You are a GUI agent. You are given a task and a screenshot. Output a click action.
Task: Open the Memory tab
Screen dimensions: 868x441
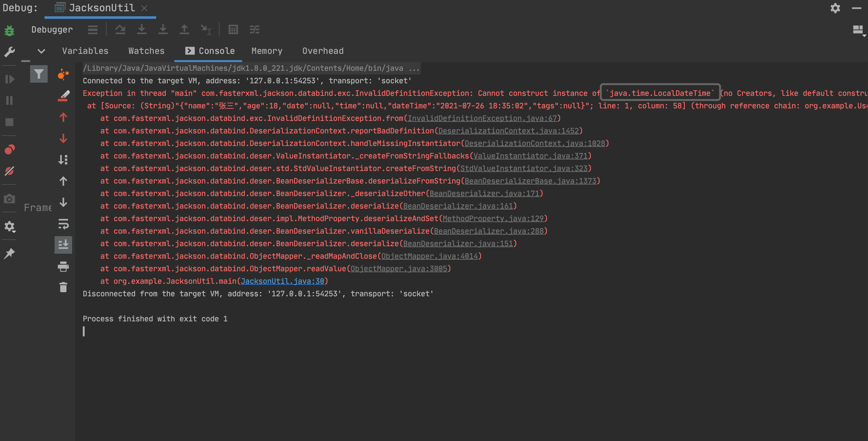click(x=267, y=51)
